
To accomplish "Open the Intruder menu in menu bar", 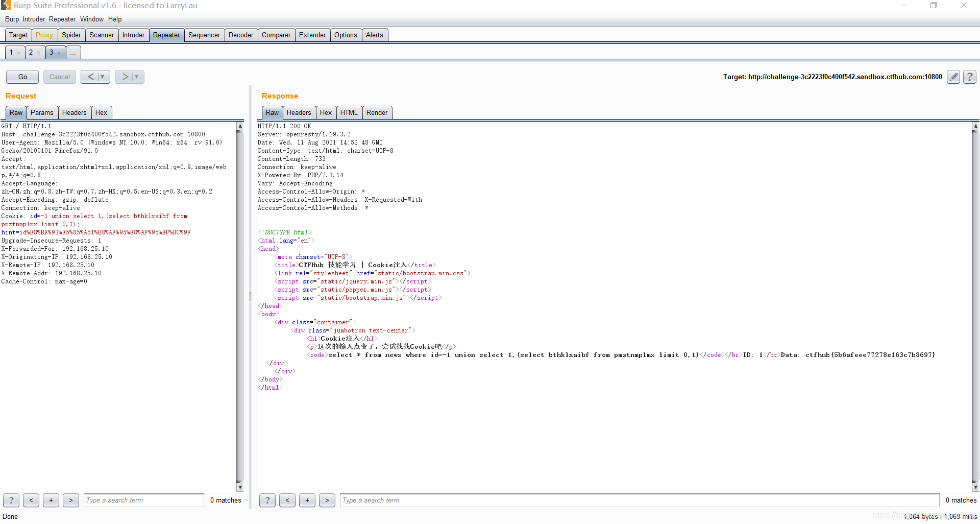I will [x=34, y=19].
